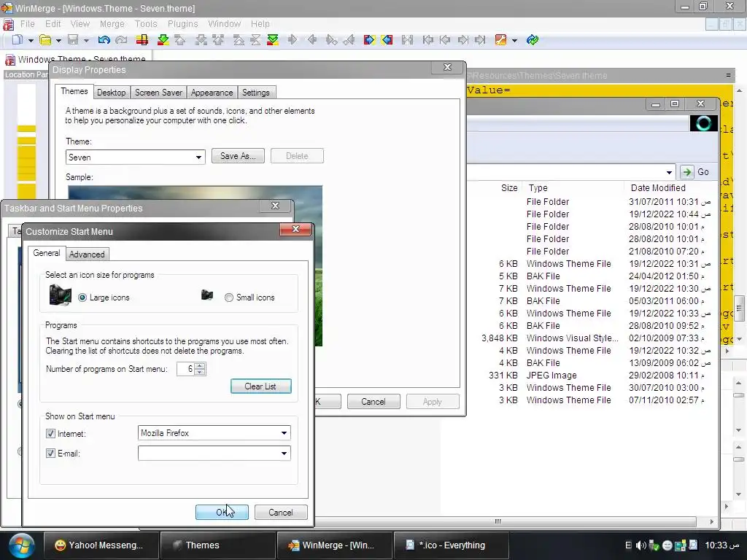
Task: Uncheck the Internet checkbox
Action: pyautogui.click(x=50, y=434)
